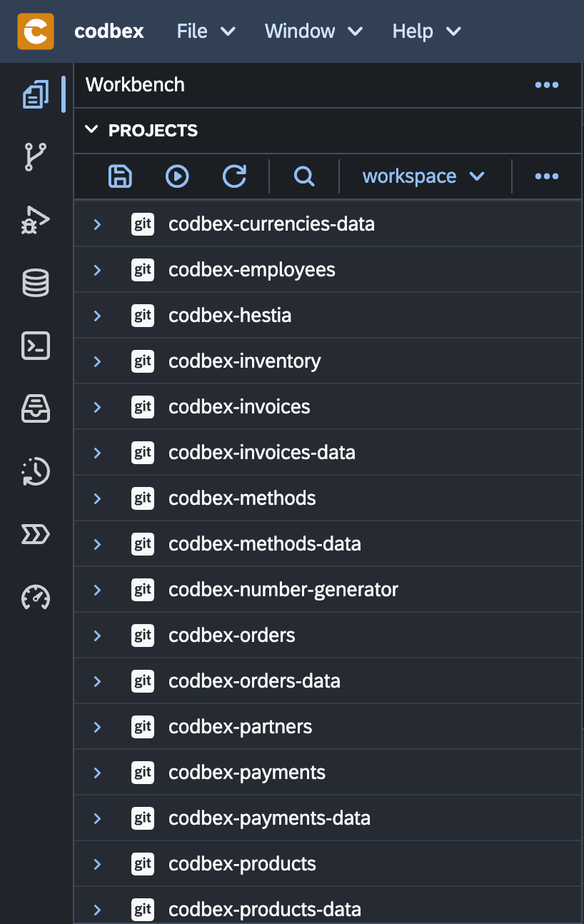Expand the codbex-invoices-data project
This screenshot has width=584, height=924.
[98, 453]
